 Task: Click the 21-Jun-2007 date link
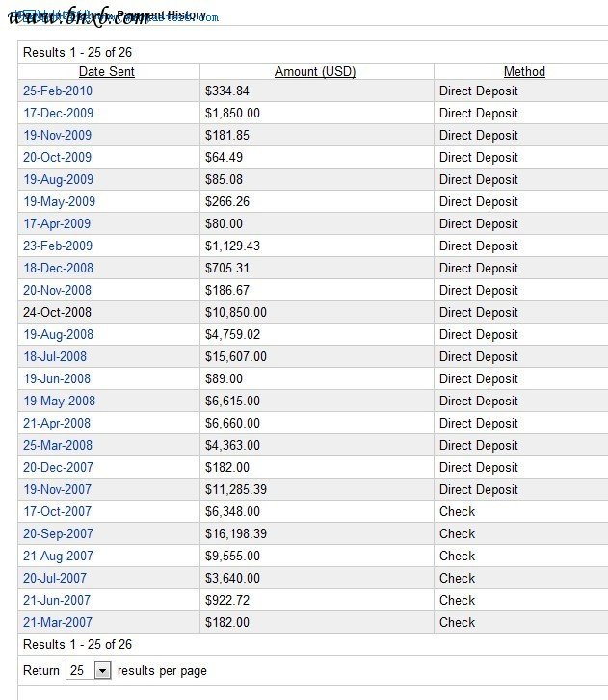57,600
